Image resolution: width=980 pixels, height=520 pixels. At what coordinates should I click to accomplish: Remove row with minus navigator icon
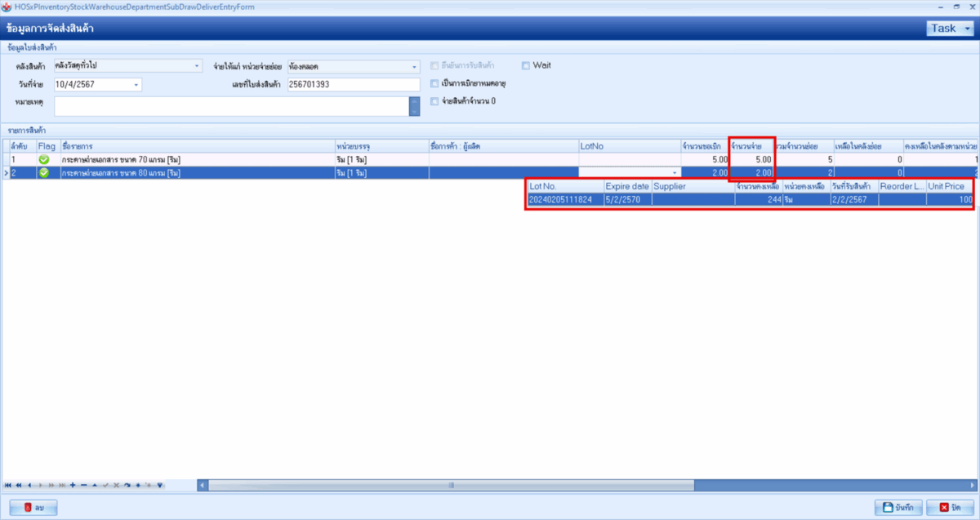[83, 485]
